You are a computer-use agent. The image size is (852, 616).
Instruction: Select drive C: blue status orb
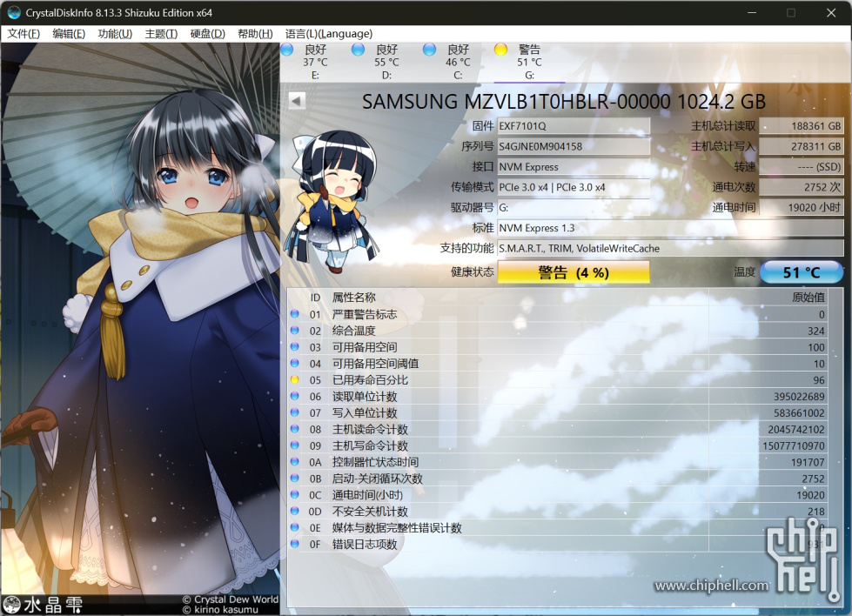click(x=429, y=50)
